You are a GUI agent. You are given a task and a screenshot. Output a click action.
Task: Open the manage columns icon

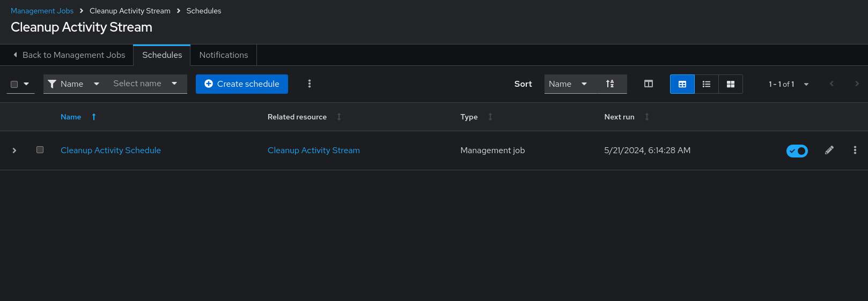tap(648, 84)
